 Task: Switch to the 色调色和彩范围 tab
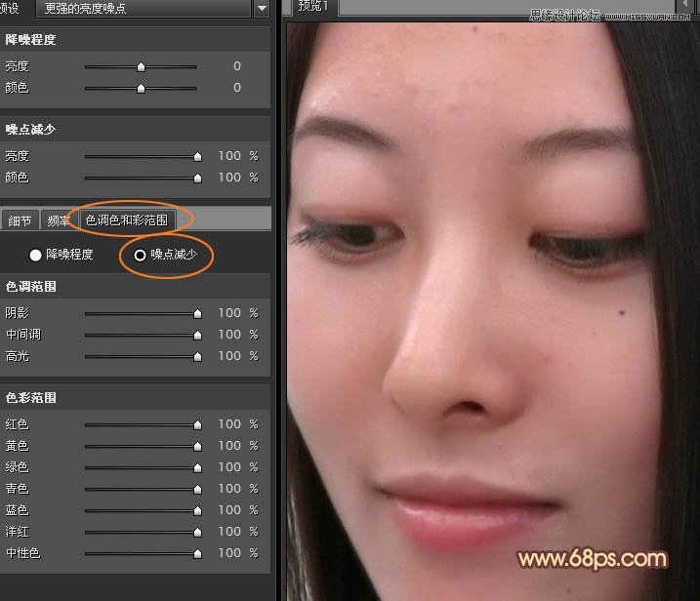[x=127, y=220]
